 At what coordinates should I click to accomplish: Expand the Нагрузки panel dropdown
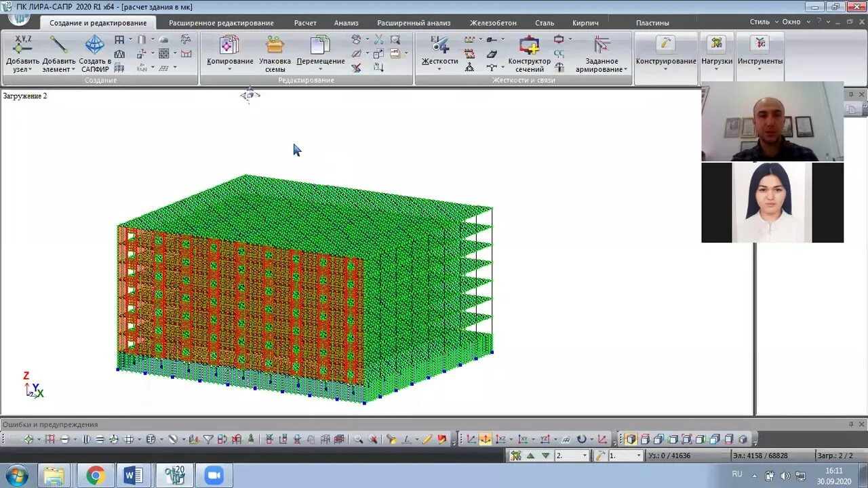(717, 69)
